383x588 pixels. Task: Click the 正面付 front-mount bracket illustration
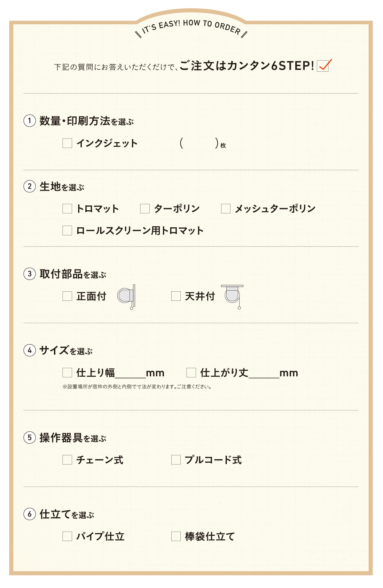point(127,296)
